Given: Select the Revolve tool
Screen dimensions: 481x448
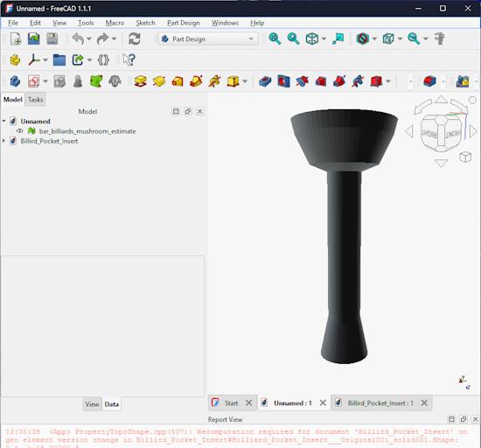Looking at the screenshot, I should click(159, 81).
